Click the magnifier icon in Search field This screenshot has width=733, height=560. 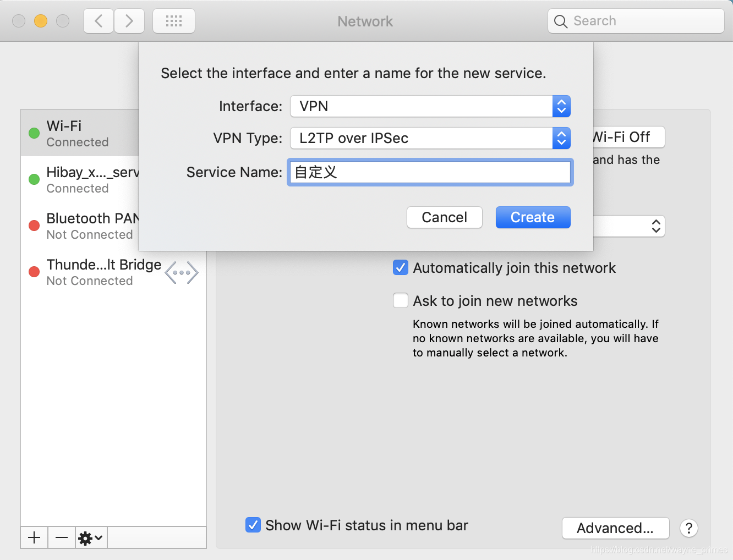coord(561,21)
